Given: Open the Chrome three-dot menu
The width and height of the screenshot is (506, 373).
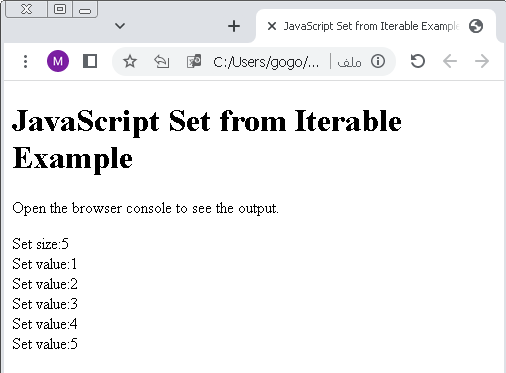Looking at the screenshot, I should click(x=25, y=61).
